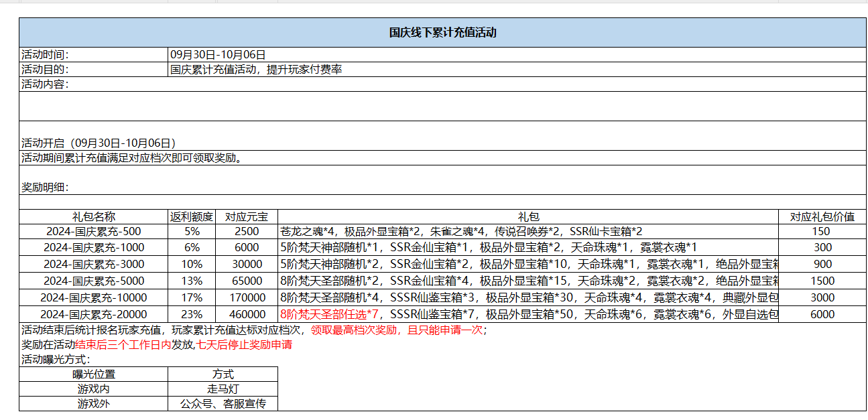
Task: Select the 游戏内 cell
Action: pos(93,389)
